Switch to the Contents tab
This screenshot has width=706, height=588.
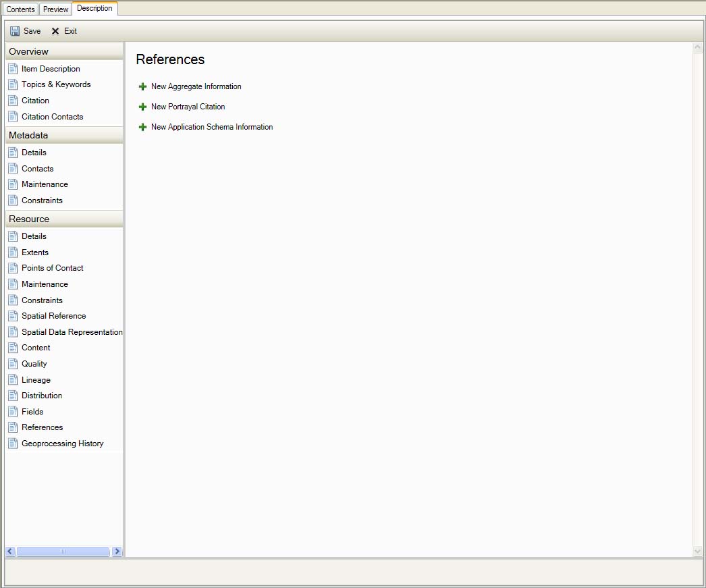click(x=20, y=9)
